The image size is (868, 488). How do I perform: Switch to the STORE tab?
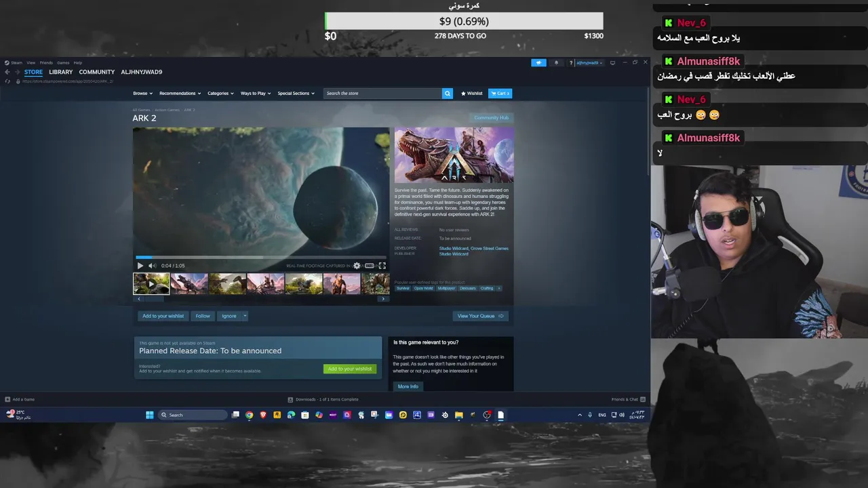[x=33, y=72]
